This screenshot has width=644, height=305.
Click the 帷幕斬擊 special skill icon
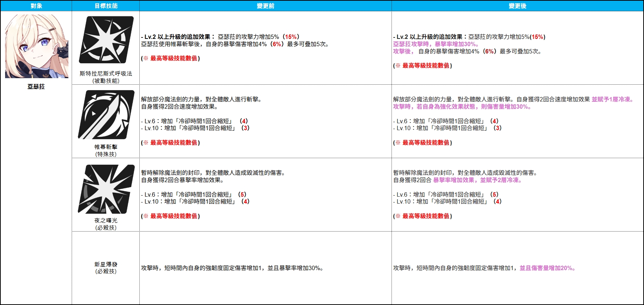pos(106,115)
